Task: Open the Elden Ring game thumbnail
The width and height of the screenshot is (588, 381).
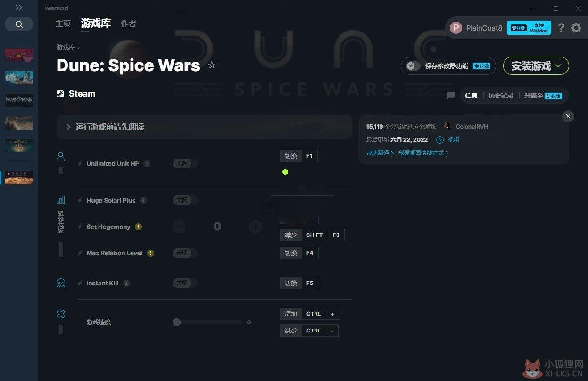Action: click(19, 146)
